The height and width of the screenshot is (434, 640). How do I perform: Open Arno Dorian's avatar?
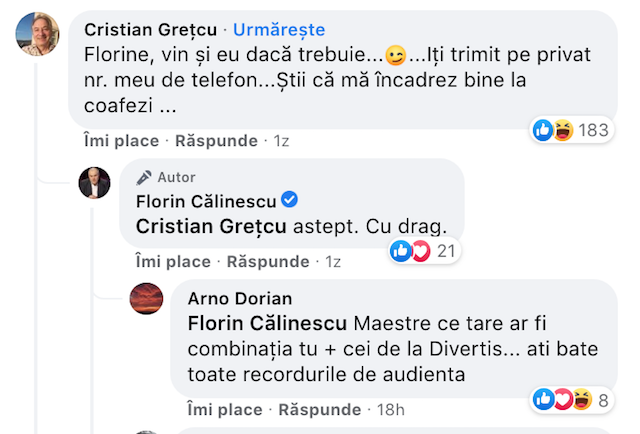pyautogui.click(x=147, y=298)
